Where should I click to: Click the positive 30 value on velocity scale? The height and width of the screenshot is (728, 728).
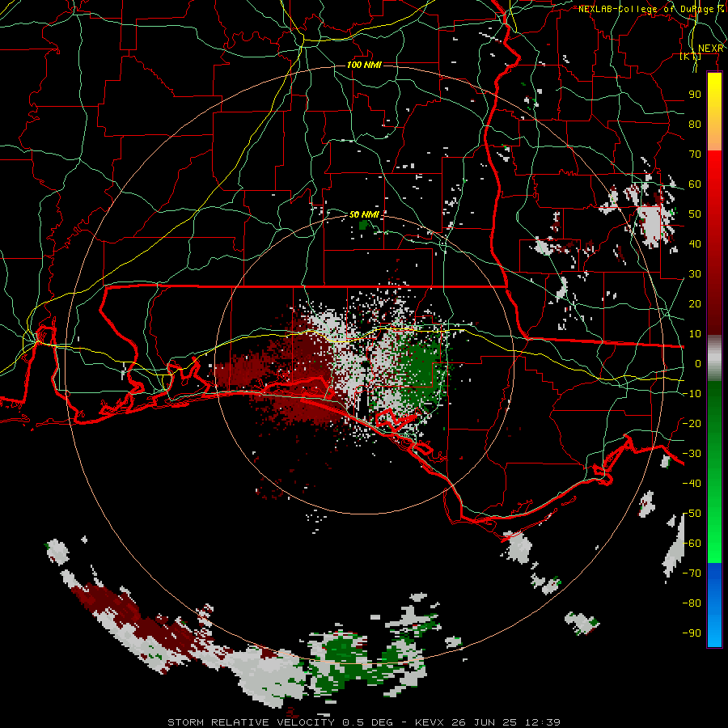pyautogui.click(x=695, y=273)
